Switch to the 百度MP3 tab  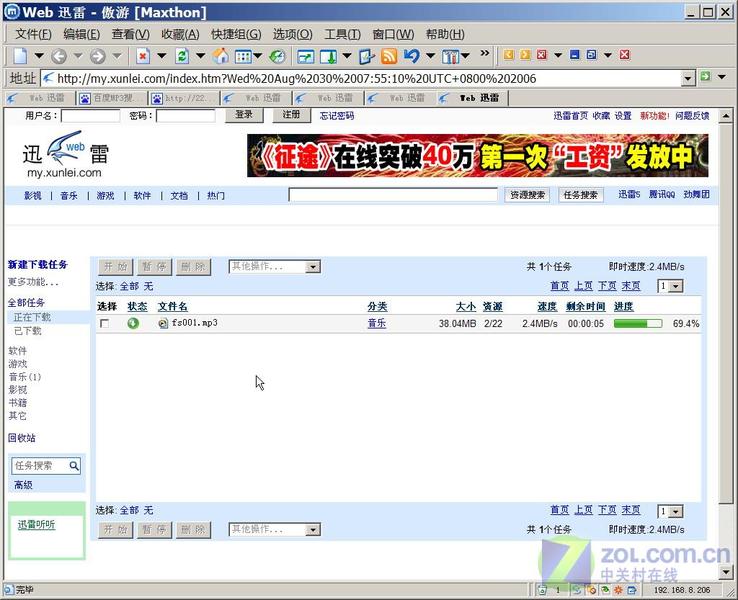(112, 98)
